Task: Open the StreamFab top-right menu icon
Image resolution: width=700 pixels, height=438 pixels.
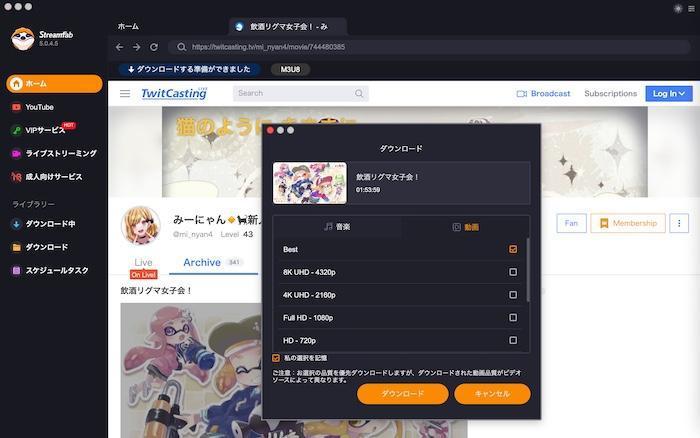Action: click(692, 8)
